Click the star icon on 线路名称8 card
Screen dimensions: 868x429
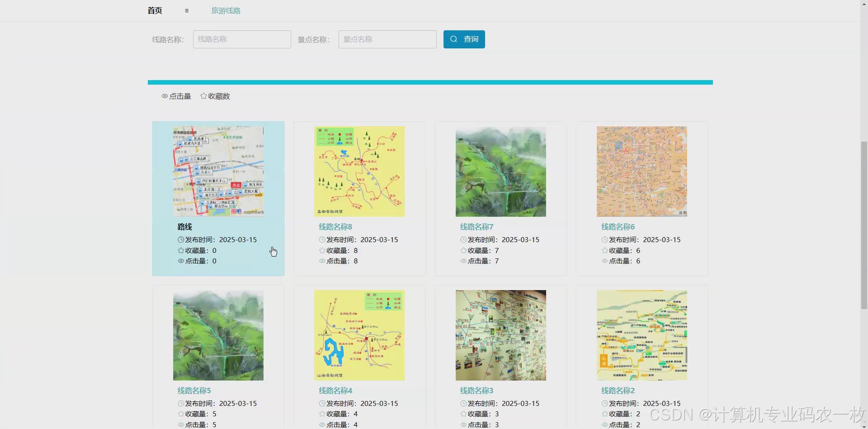pos(322,251)
